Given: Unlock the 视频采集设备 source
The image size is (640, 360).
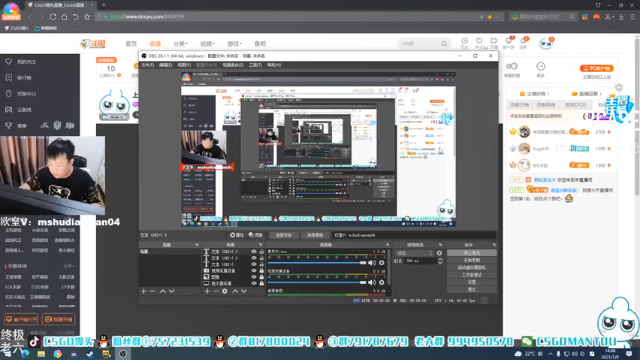Looking at the screenshot, I should click(262, 271).
